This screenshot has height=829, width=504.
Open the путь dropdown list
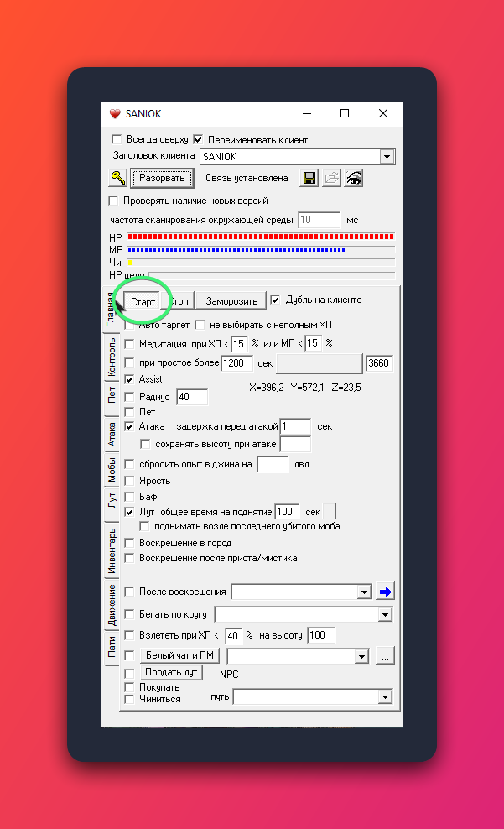385,697
